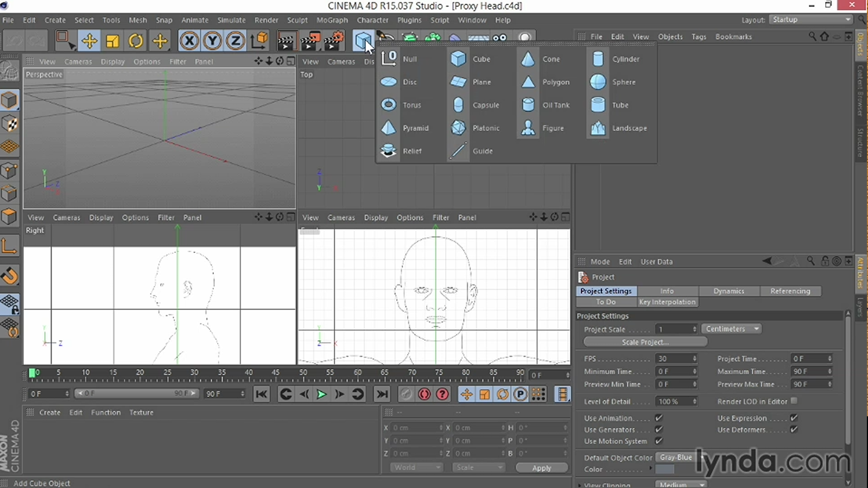Screen dimensions: 868x488
Task: Add a Torus object from palette
Action: click(389, 105)
